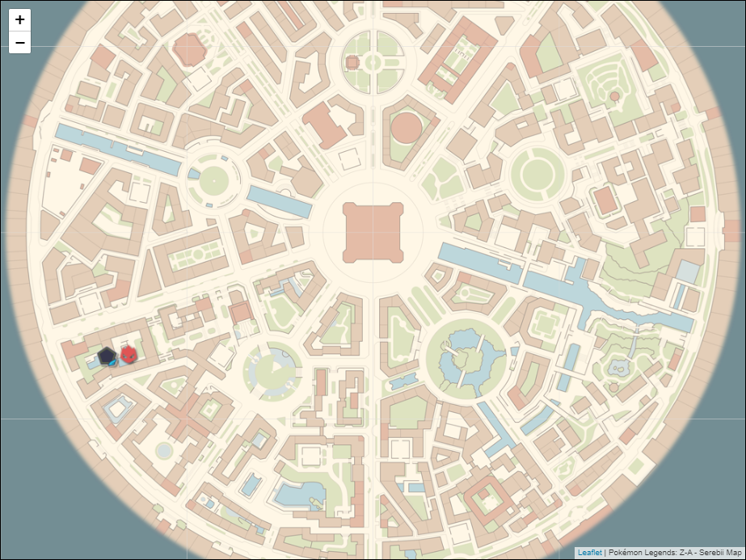
Task: Click the top center circular plaza
Action: point(372,61)
